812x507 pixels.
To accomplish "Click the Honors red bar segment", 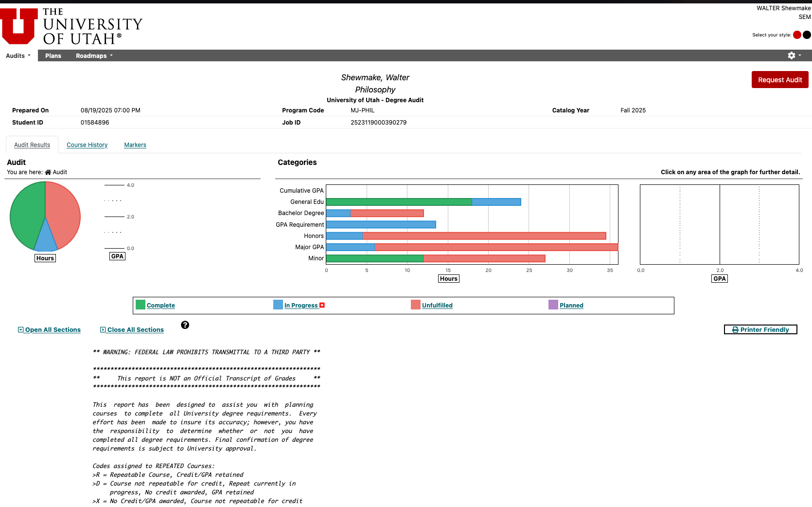I will pos(484,236).
